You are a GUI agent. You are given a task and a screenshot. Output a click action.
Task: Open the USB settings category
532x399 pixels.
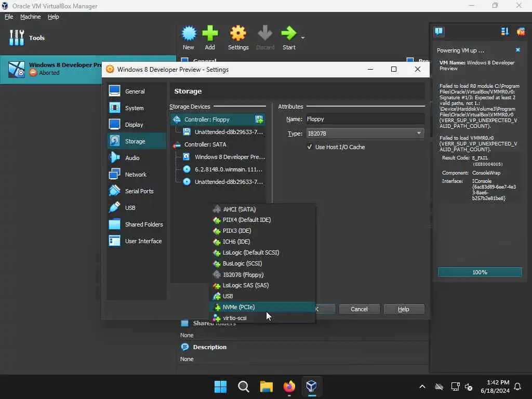point(137,208)
